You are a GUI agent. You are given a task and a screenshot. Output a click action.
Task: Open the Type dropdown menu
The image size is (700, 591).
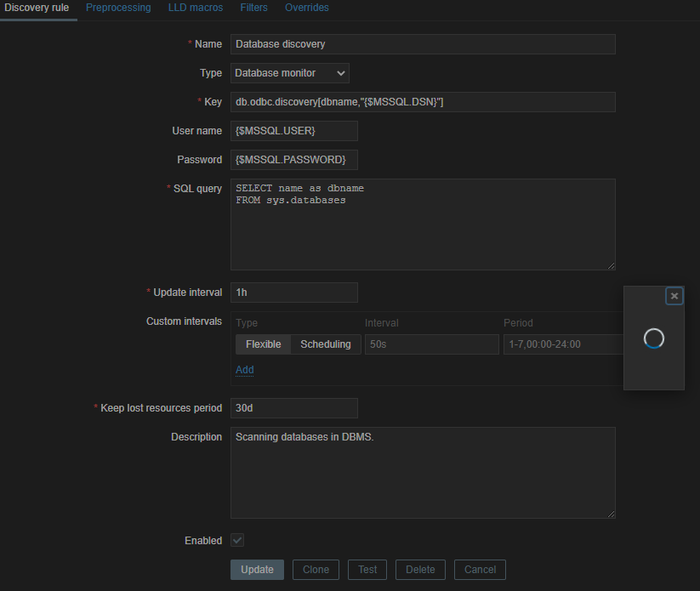click(289, 73)
